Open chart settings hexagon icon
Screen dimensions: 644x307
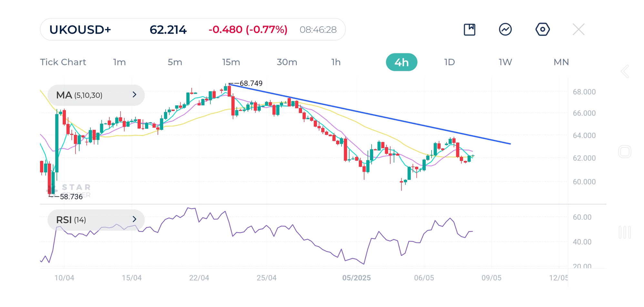click(542, 29)
